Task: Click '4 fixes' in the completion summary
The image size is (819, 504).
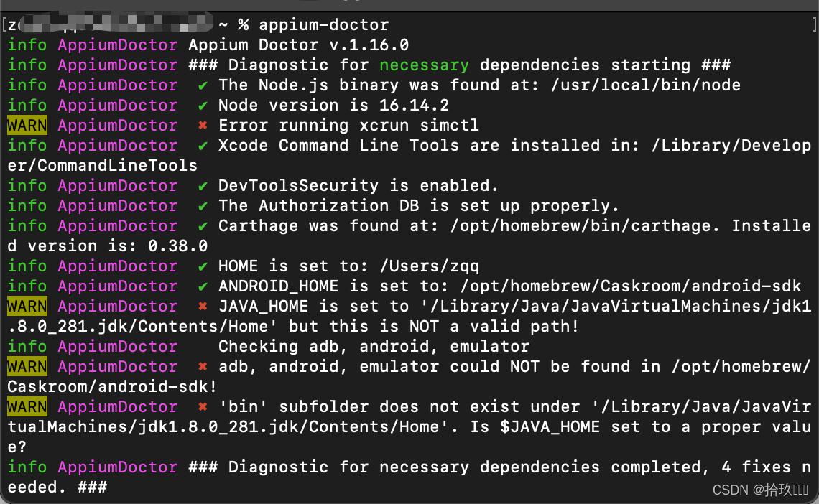Action: pos(756,467)
